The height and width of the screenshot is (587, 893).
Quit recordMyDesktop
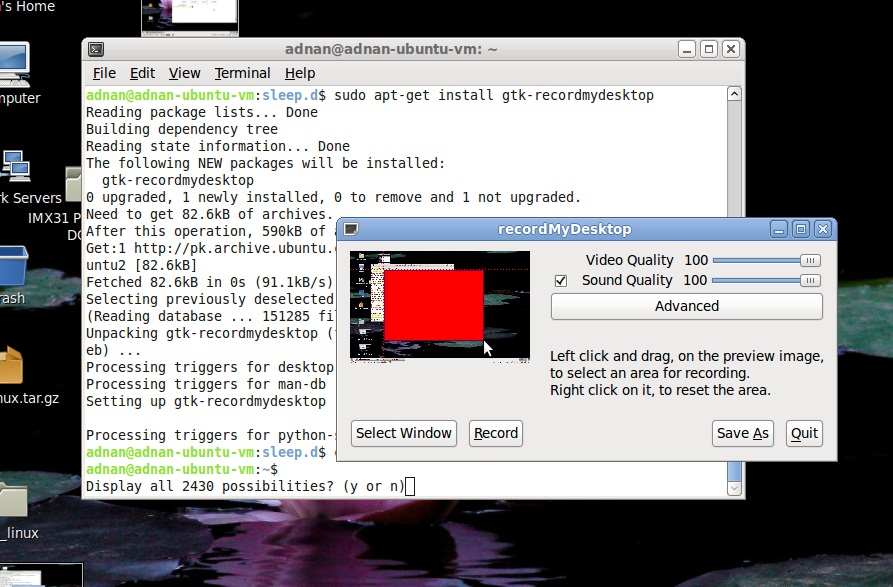coord(804,433)
